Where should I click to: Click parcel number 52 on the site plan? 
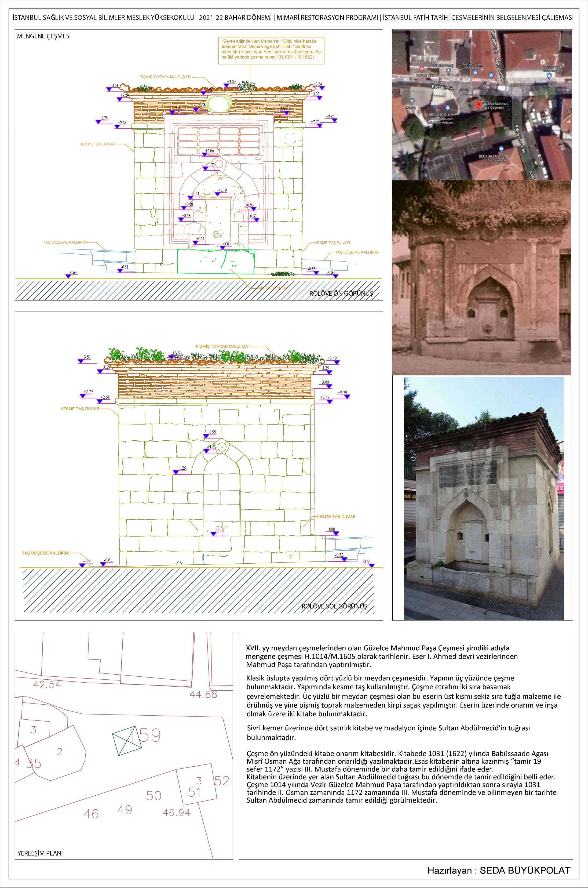(222, 781)
